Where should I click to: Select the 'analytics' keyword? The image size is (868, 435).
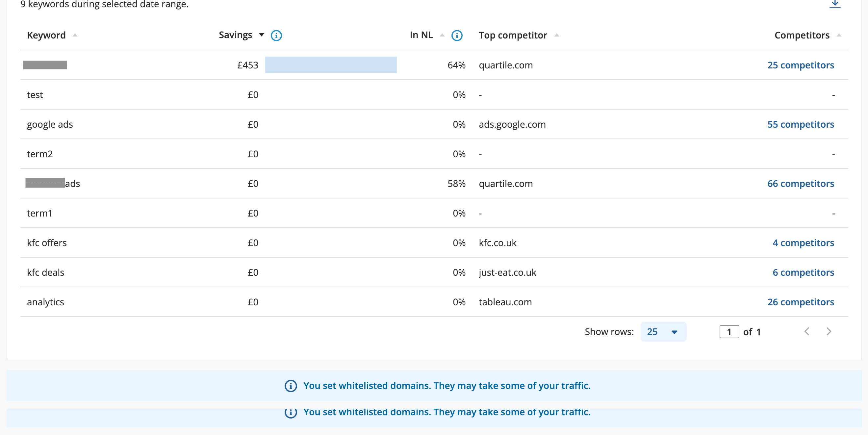(45, 302)
